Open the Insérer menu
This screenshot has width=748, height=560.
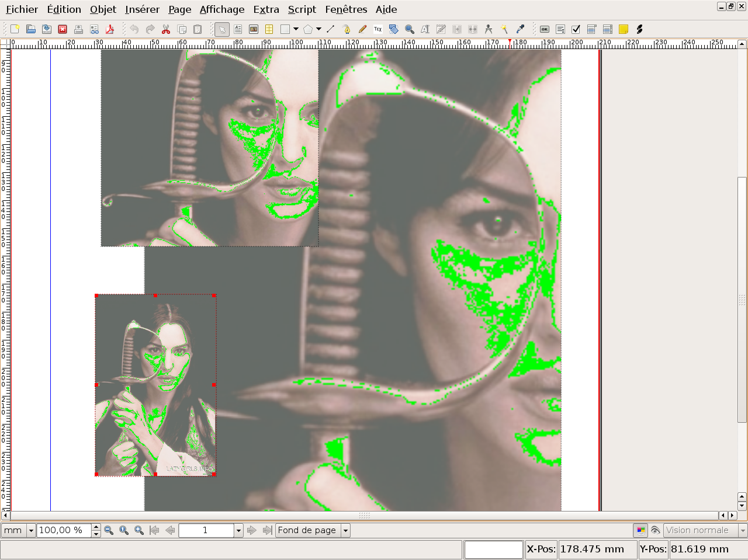[142, 9]
